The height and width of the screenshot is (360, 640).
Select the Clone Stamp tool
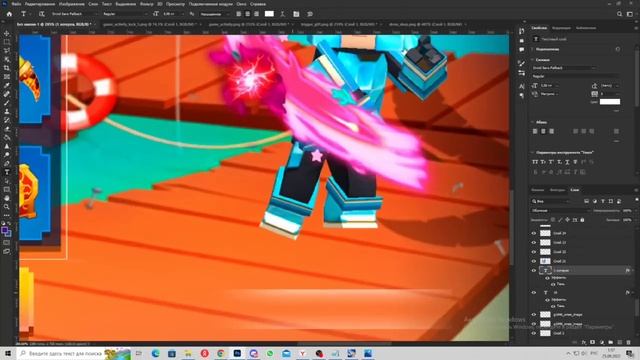tap(7, 111)
